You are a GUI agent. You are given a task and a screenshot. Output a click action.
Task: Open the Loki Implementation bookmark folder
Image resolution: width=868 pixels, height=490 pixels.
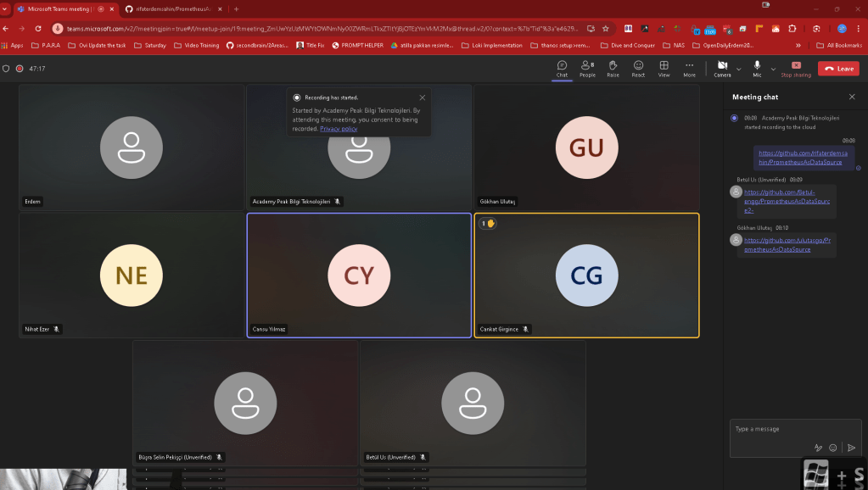pos(492,45)
